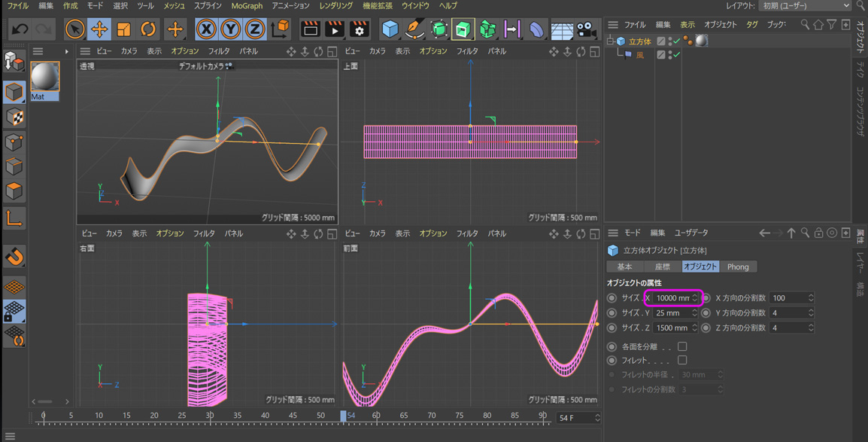Select the Scale tool
The height and width of the screenshot is (442, 868).
coord(124,29)
